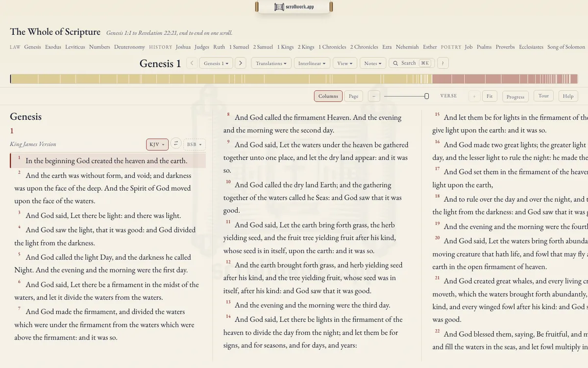Jump to 2 Chronicles
This screenshot has height=368, width=588.
tap(364, 47)
